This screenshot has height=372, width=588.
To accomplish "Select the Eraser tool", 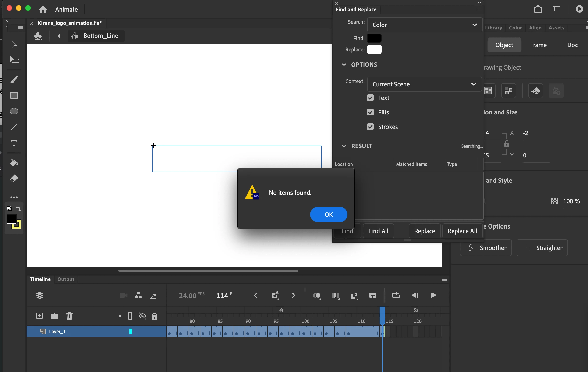I will tap(14, 179).
